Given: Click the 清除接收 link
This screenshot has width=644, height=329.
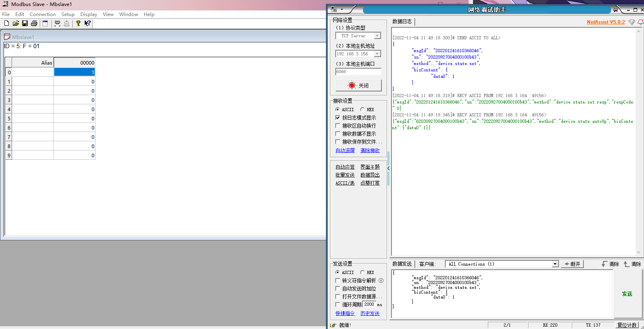Looking at the screenshot, I should [x=370, y=150].
